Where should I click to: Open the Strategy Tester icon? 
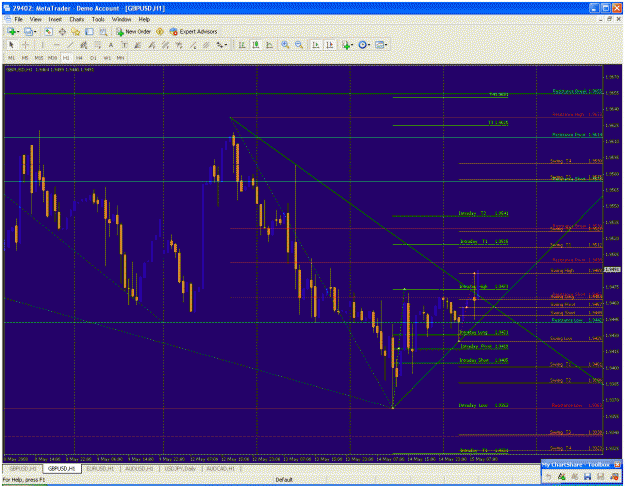tap(103, 31)
